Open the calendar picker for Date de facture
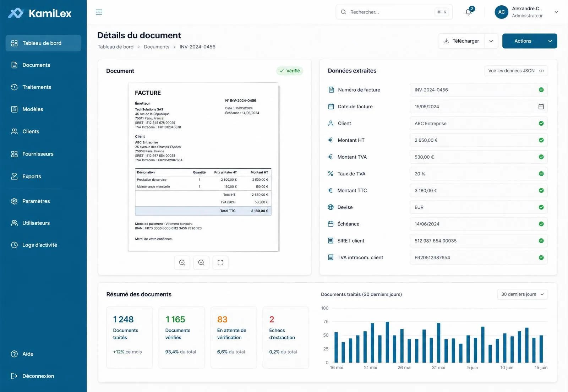The height and width of the screenshot is (392, 568). [541, 107]
